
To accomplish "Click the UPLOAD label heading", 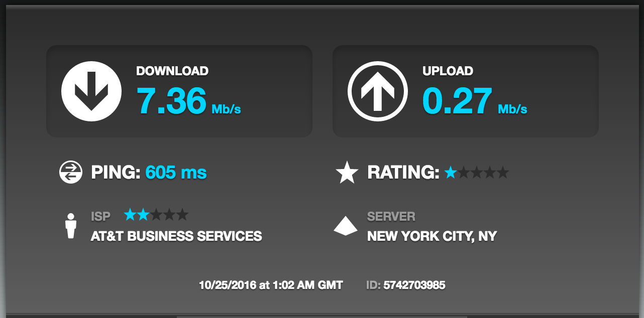I will click(448, 71).
